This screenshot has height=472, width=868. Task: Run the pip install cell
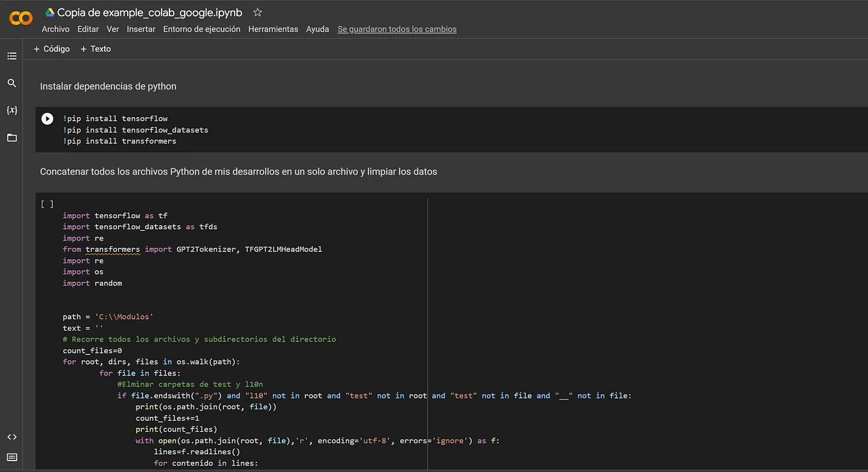(47, 118)
